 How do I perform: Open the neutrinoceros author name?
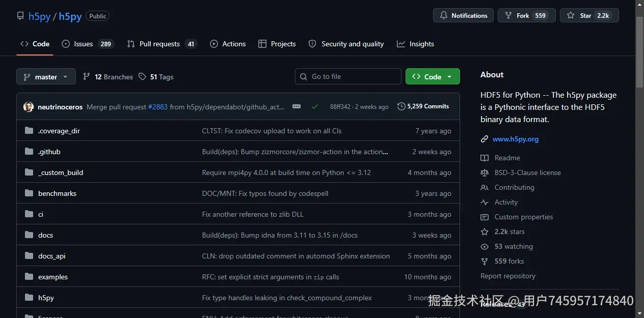pyautogui.click(x=60, y=107)
